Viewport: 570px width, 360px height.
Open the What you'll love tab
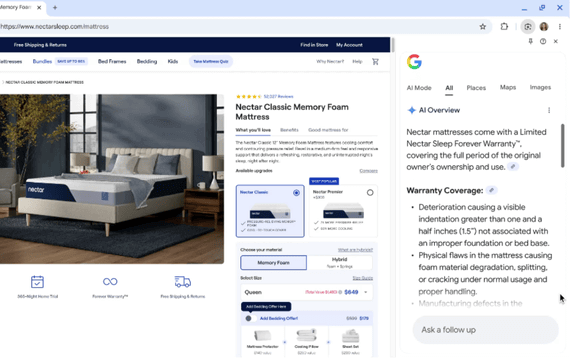(x=253, y=130)
